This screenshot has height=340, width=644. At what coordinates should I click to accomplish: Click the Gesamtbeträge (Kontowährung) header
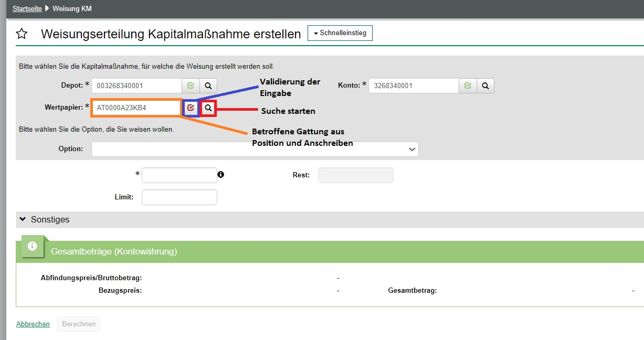point(114,252)
